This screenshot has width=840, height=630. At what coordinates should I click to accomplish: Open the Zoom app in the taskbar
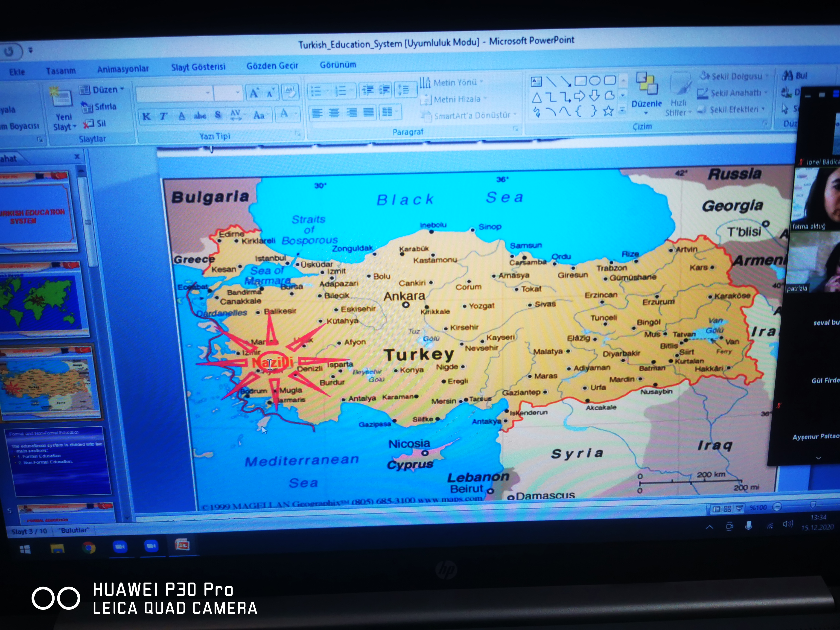point(120,546)
